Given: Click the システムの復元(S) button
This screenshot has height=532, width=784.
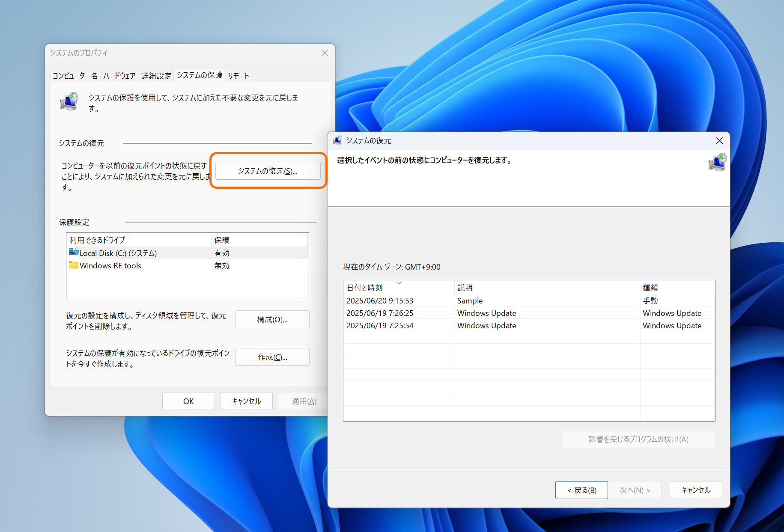Looking at the screenshot, I should coord(267,171).
